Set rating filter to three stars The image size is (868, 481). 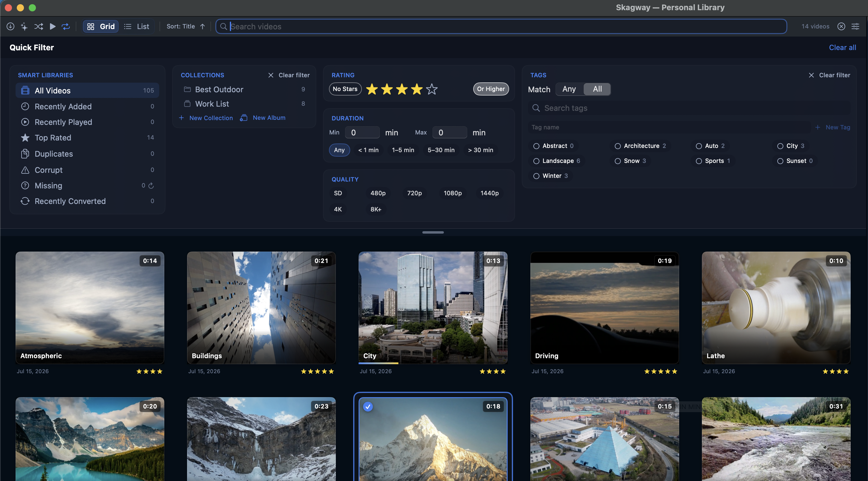point(402,89)
